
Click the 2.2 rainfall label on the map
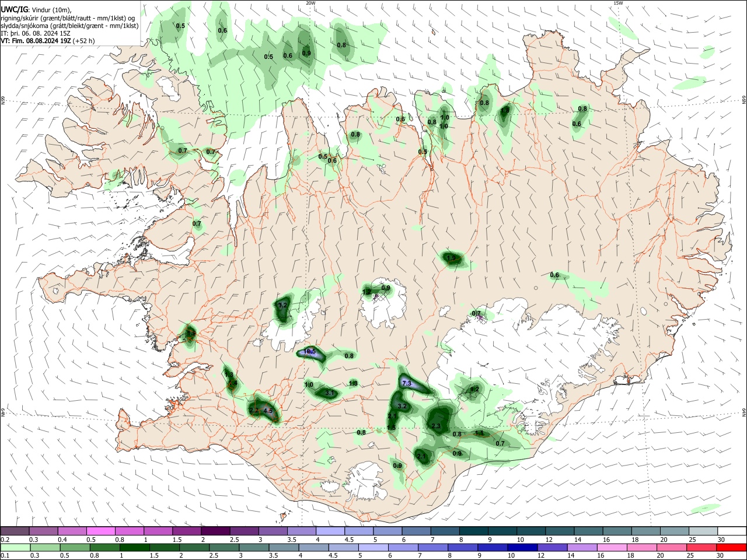tap(254, 411)
